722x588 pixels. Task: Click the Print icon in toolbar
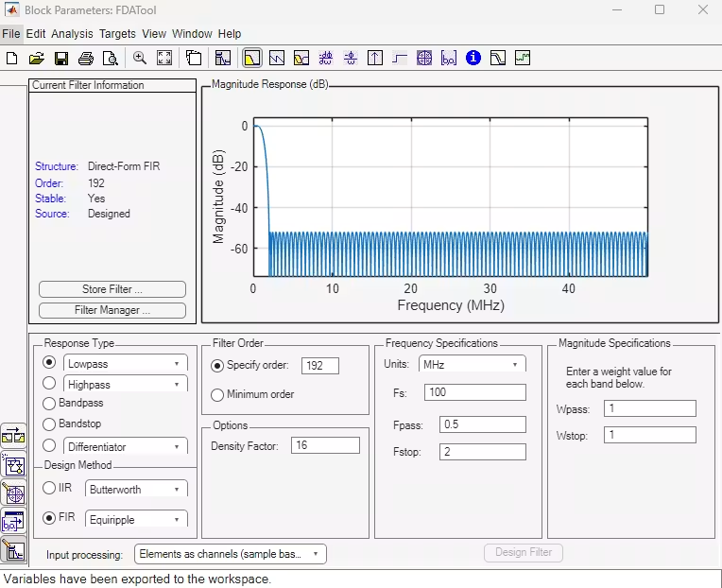click(86, 58)
